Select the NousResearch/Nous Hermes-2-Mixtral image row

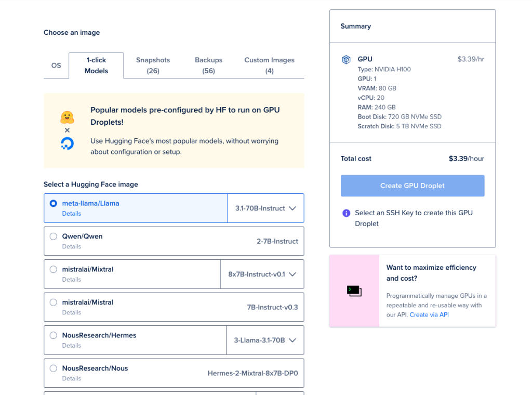pos(174,373)
